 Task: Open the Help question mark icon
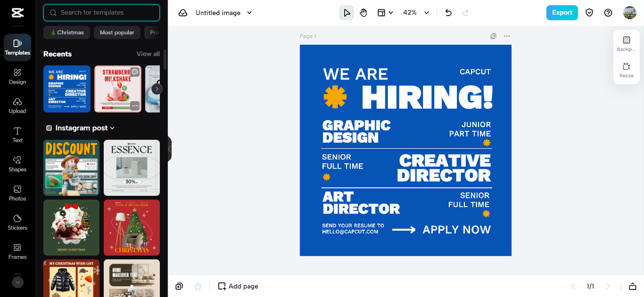pos(608,13)
